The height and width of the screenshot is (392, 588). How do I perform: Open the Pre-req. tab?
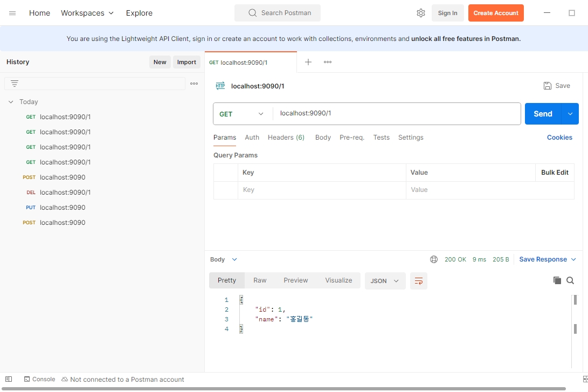[352, 137]
